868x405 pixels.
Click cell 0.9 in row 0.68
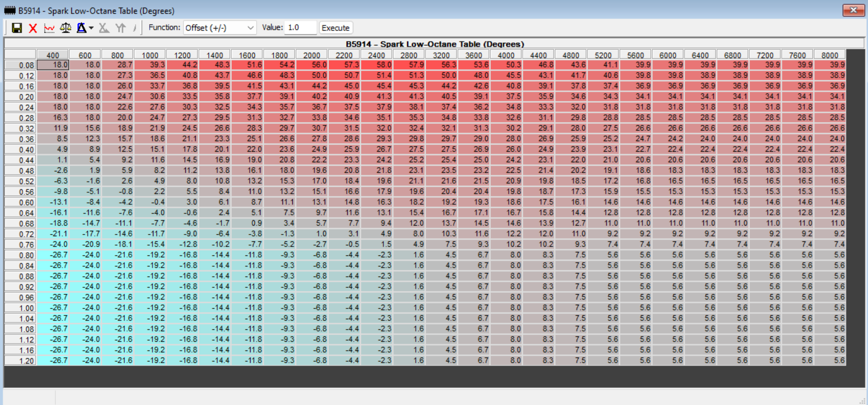click(247, 223)
